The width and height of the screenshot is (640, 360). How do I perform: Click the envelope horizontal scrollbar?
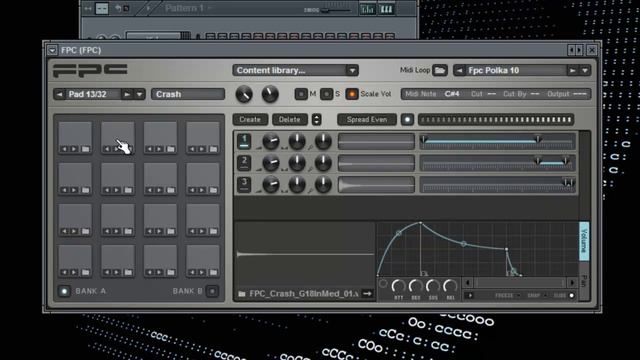click(520, 282)
